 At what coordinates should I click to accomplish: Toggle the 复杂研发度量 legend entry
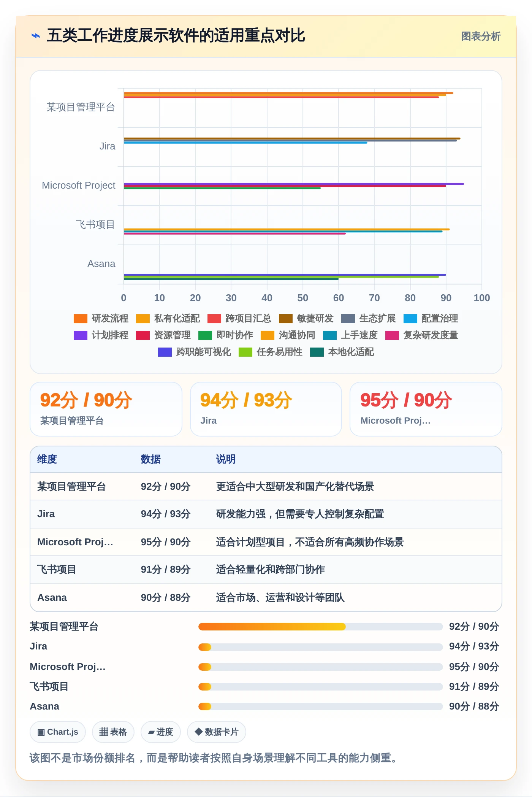[x=422, y=335]
